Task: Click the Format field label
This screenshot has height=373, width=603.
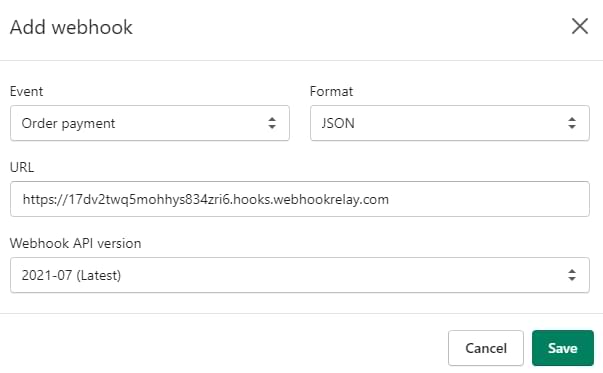Action: coord(331,91)
